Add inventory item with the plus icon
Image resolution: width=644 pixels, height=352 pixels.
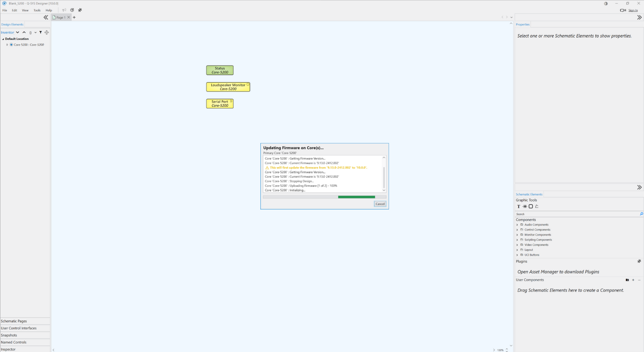point(46,32)
